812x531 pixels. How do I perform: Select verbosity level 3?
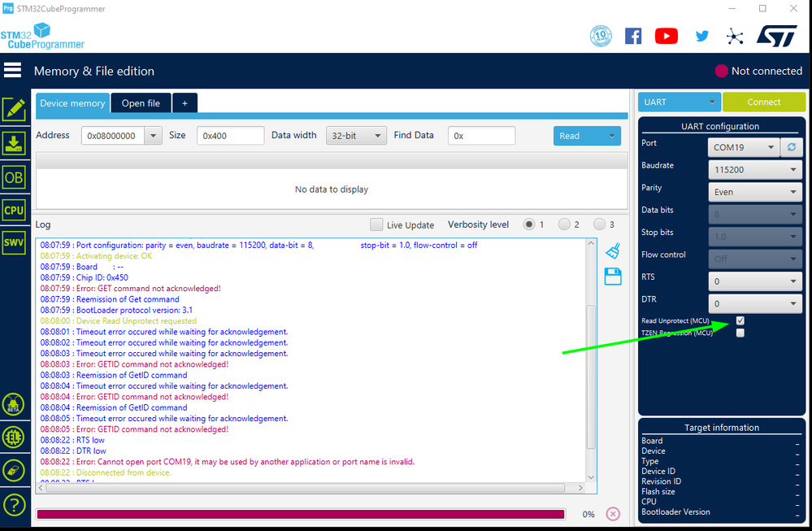tap(599, 224)
